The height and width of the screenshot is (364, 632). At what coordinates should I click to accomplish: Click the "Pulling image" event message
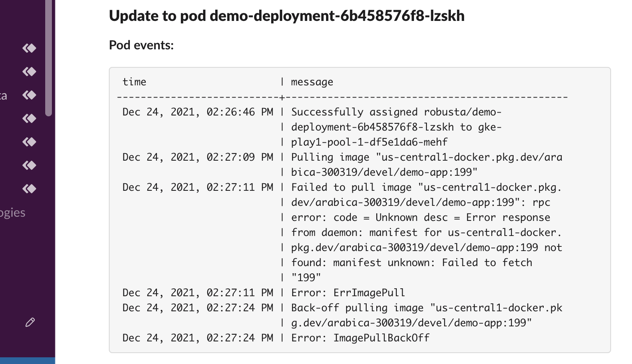pyautogui.click(x=427, y=164)
